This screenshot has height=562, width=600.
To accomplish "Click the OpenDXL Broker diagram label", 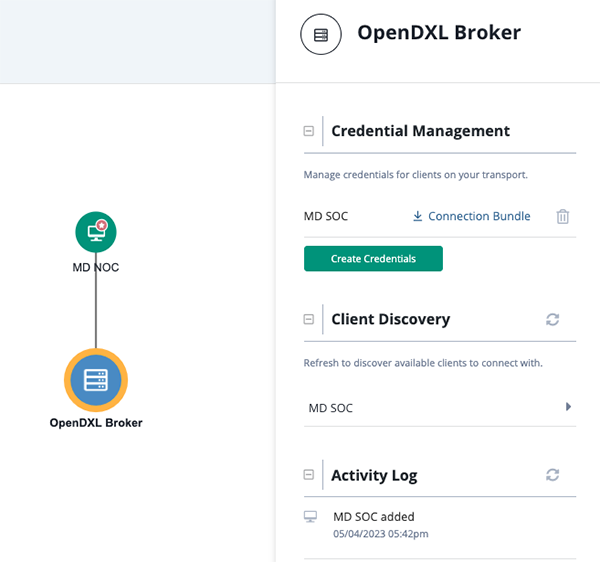I will tap(96, 423).
